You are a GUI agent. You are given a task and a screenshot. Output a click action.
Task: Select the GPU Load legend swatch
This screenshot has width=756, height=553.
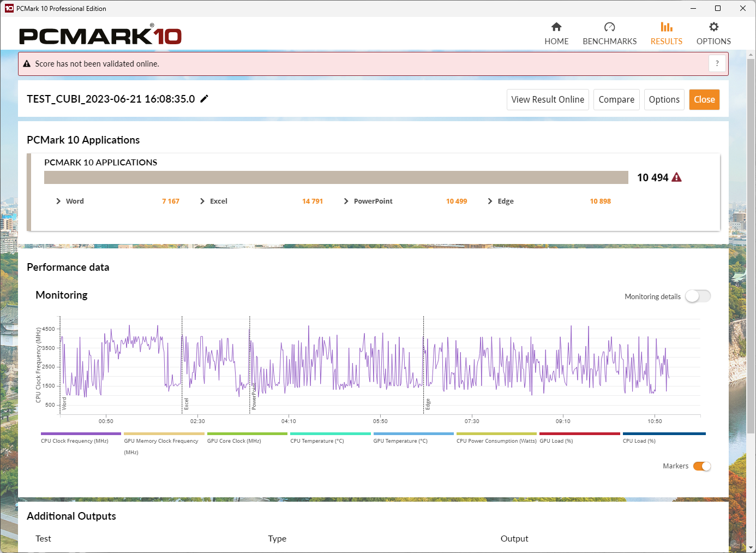(x=580, y=434)
